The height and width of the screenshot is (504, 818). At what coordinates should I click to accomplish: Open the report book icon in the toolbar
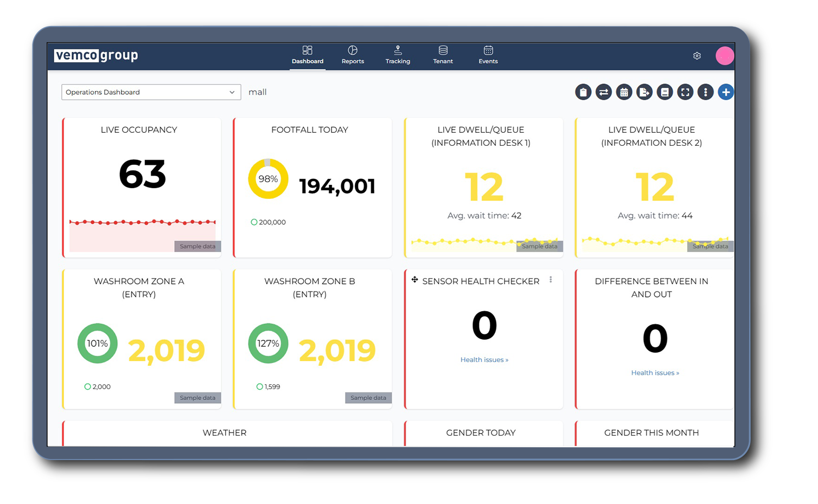click(x=664, y=92)
